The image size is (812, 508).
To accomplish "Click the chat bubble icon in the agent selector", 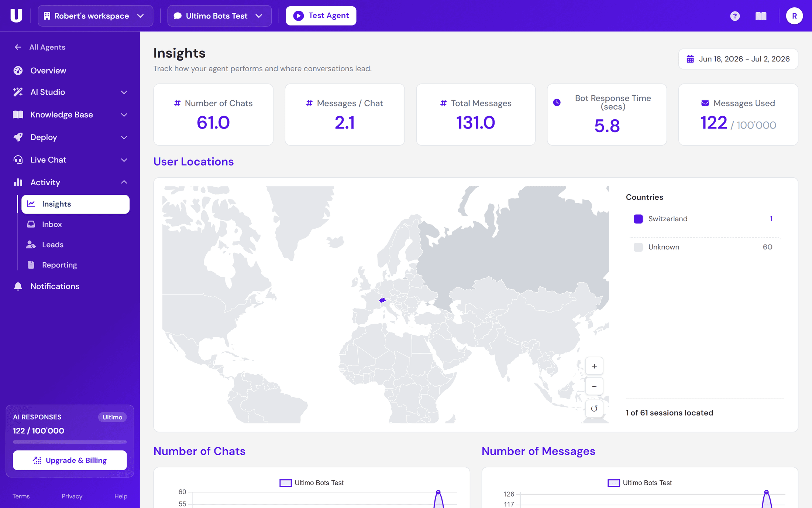I will 178,16.
